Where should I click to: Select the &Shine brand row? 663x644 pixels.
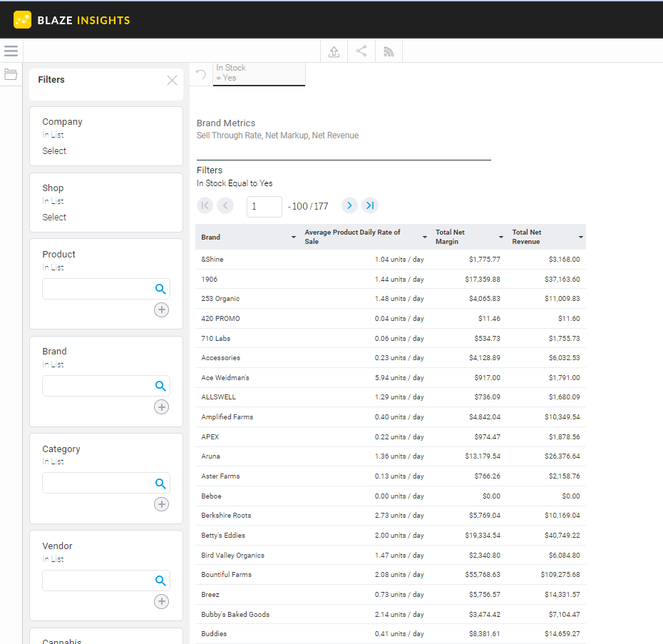[391, 260]
